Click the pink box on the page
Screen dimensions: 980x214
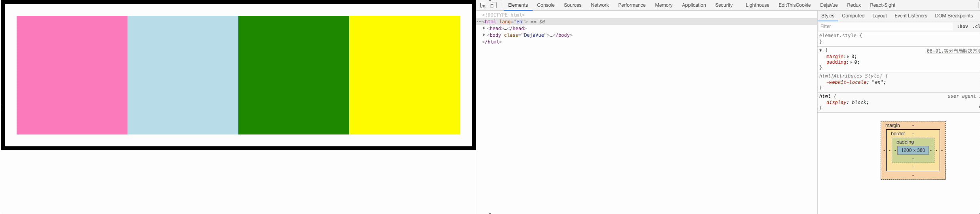coord(72,75)
